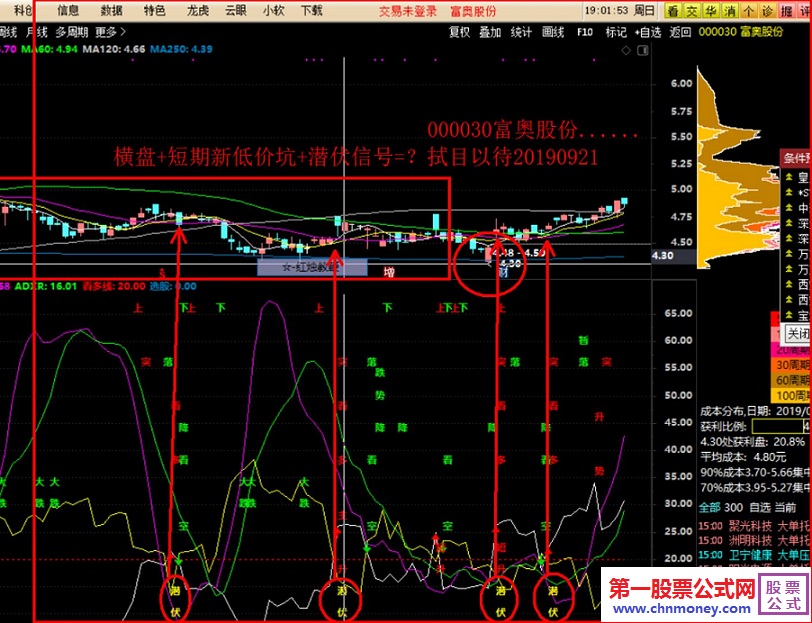The width and height of the screenshot is (812, 623).
Task: Click the 关闭 button in alert popup
Action: 798,334
